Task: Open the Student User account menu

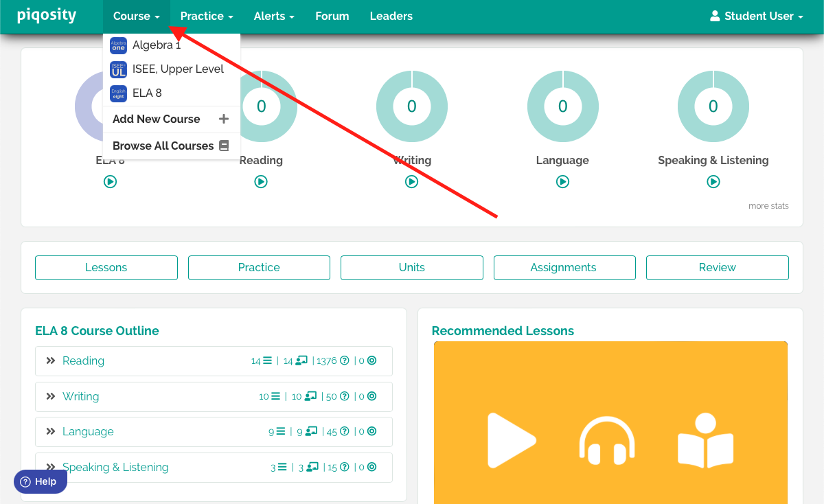Action: pyautogui.click(x=757, y=16)
